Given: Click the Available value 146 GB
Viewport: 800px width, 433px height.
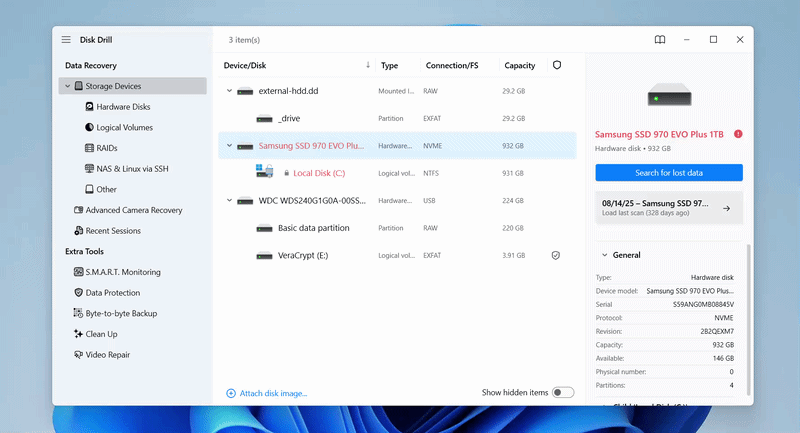Looking at the screenshot, I should click(723, 359).
